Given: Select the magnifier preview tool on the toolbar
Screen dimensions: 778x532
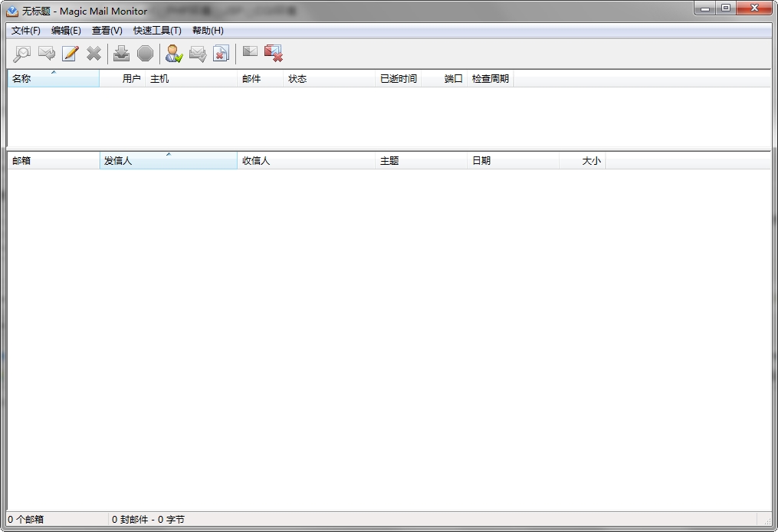Looking at the screenshot, I should 21,54.
